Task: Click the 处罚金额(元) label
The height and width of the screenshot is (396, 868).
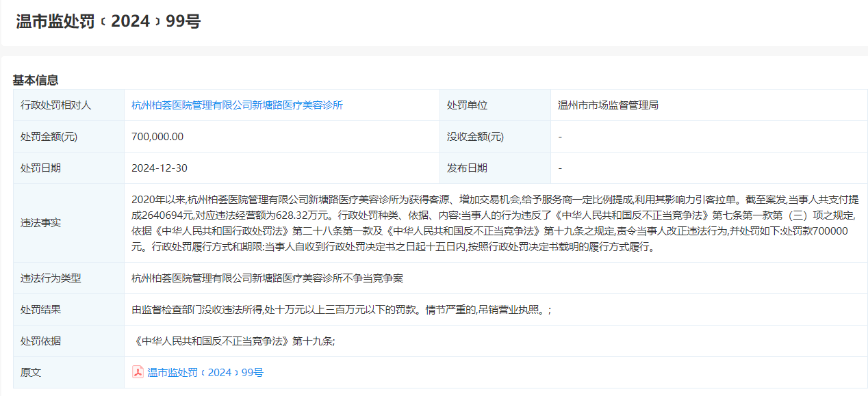Action: point(49,137)
